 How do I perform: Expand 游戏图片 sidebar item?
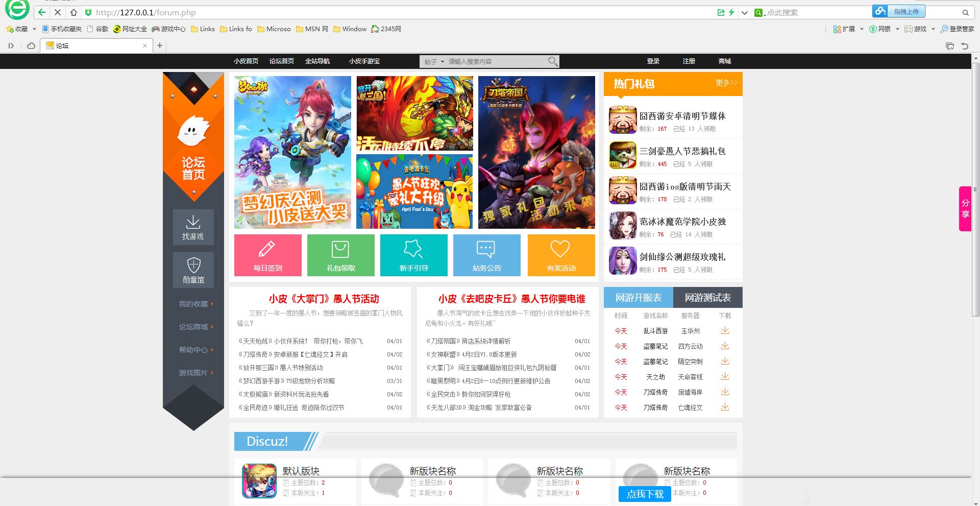click(x=196, y=373)
